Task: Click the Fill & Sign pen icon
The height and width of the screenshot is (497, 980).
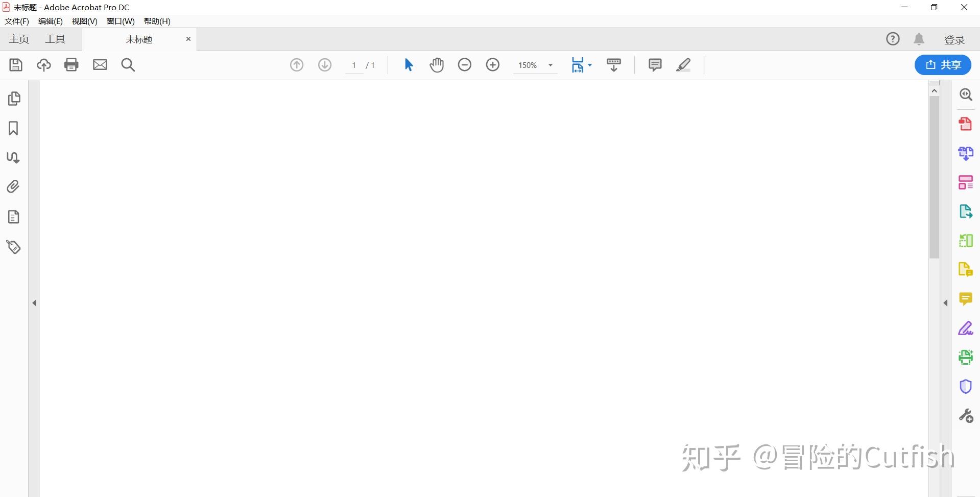Action: tap(965, 328)
